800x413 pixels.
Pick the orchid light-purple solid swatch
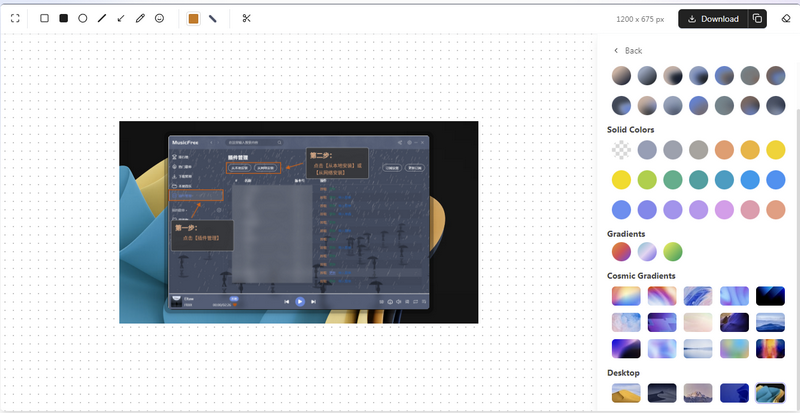(724, 209)
